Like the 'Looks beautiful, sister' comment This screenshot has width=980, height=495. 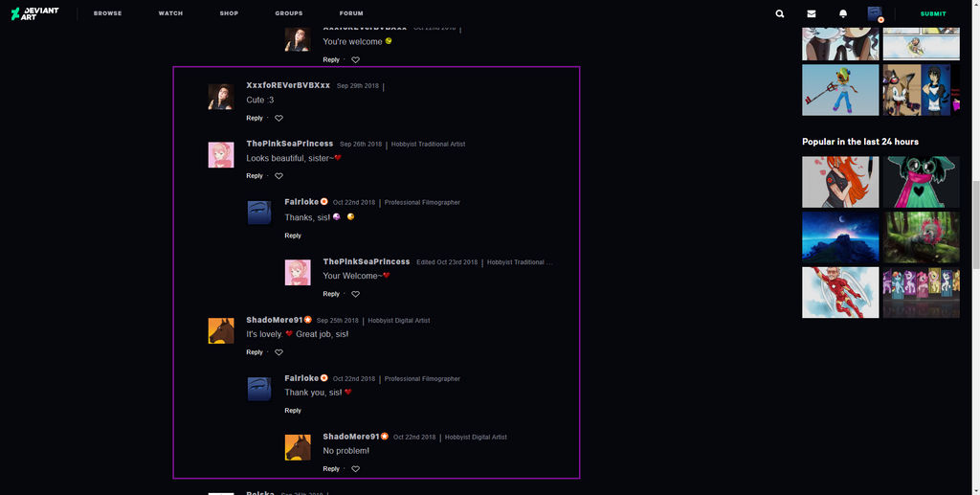click(278, 176)
